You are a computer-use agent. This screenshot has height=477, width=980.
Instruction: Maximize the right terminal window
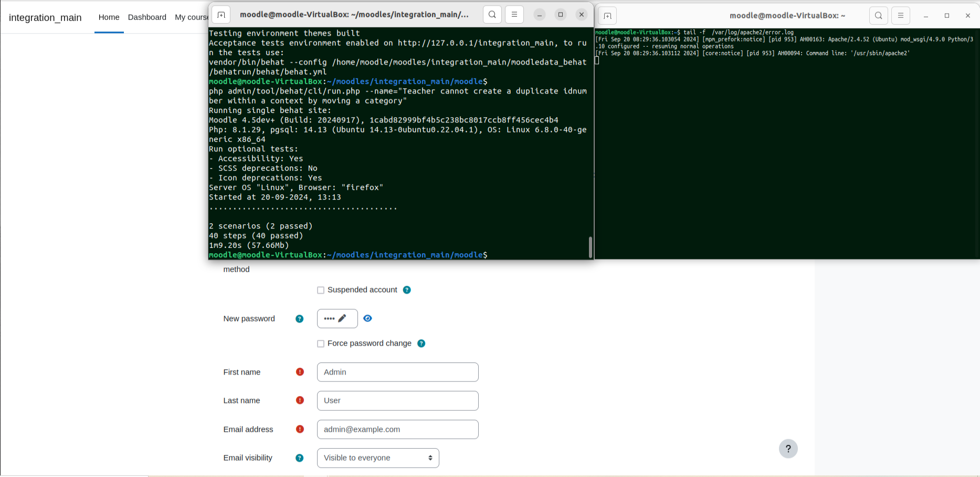click(x=947, y=16)
